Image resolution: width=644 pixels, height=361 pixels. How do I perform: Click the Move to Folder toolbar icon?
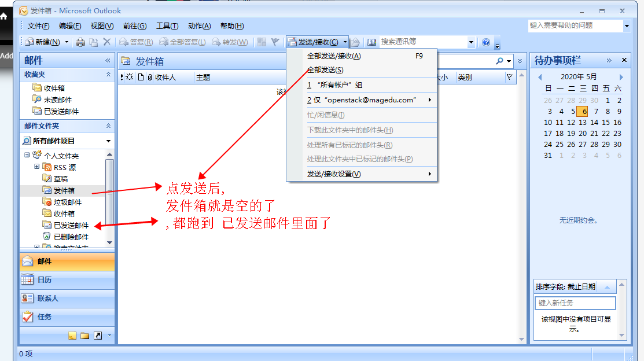point(94,42)
